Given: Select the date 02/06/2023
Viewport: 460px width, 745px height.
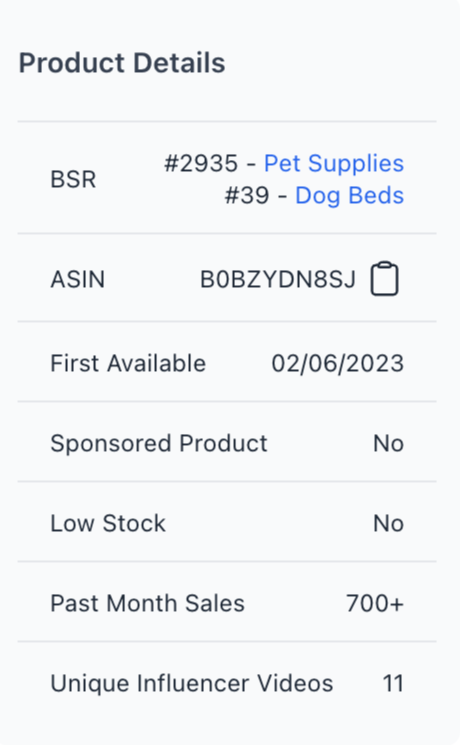Looking at the screenshot, I should tap(338, 364).
